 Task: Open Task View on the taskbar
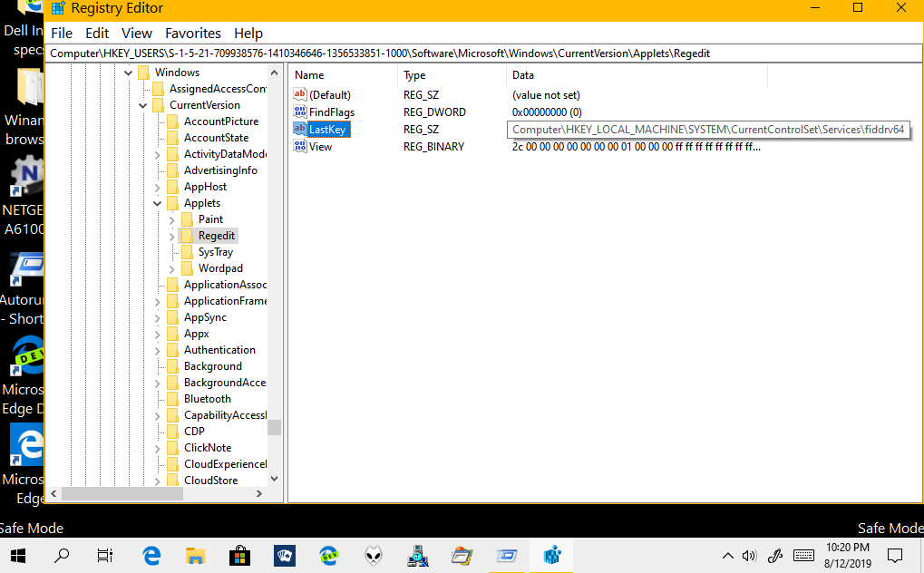pyautogui.click(x=105, y=555)
